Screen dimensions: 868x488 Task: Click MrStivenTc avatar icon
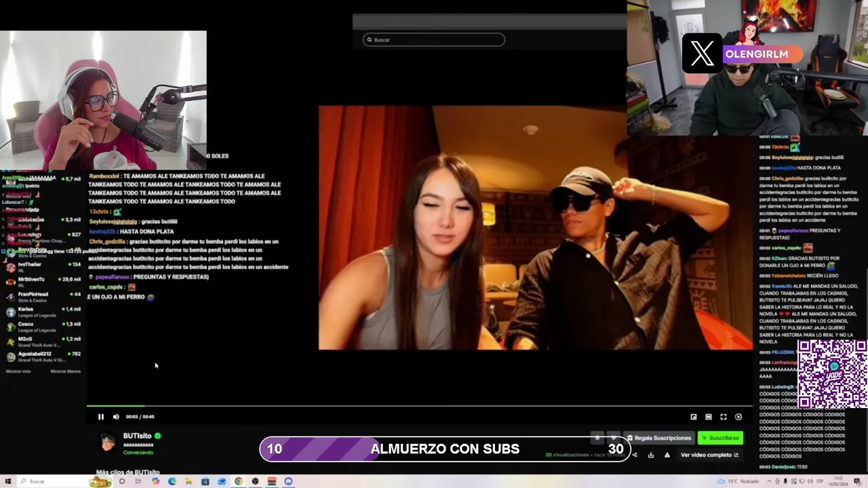(x=10, y=282)
